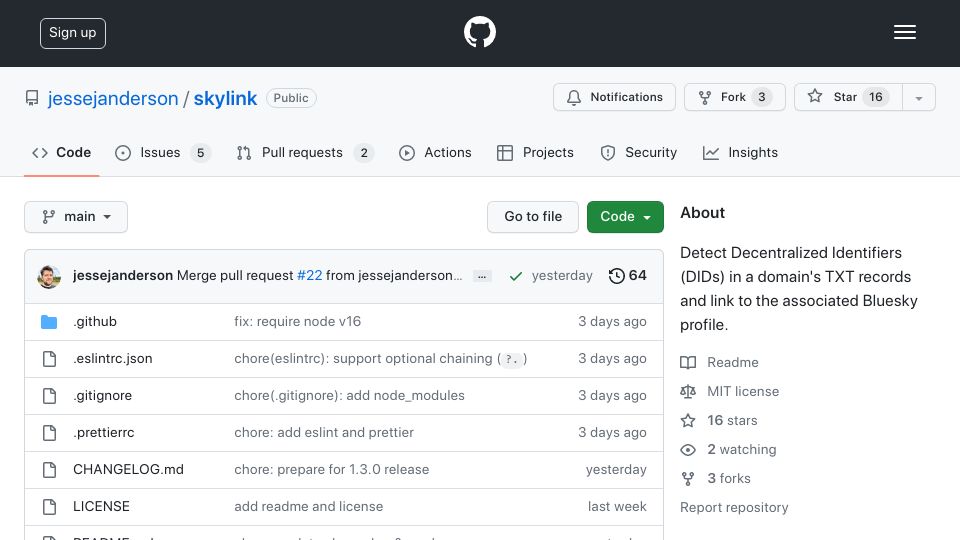
Task: Click the Issues tab circle icon
Action: point(122,153)
